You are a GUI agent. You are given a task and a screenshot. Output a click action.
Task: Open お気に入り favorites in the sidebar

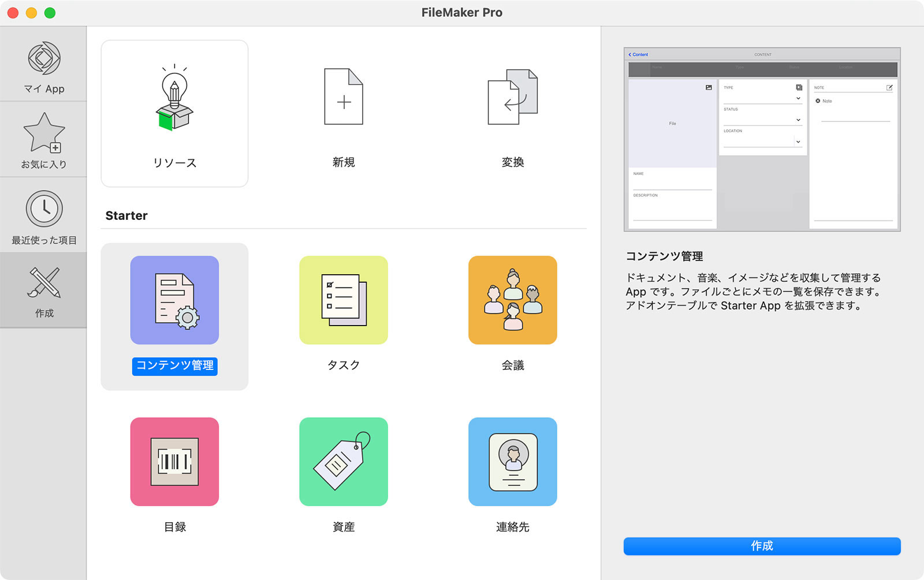(43, 140)
